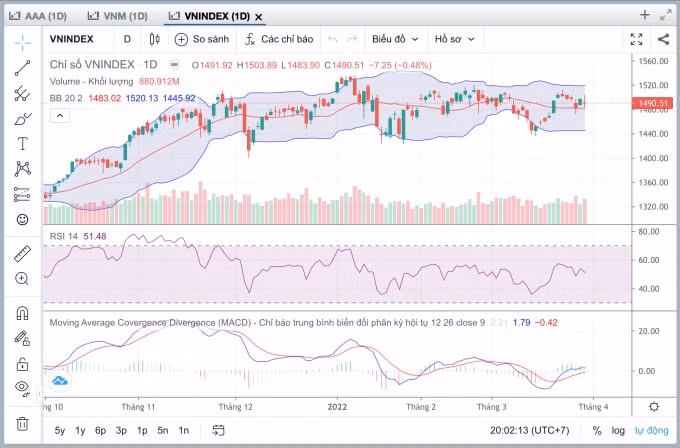Select the ruler measure tool
This screenshot has height=448, width=680.
(22, 254)
